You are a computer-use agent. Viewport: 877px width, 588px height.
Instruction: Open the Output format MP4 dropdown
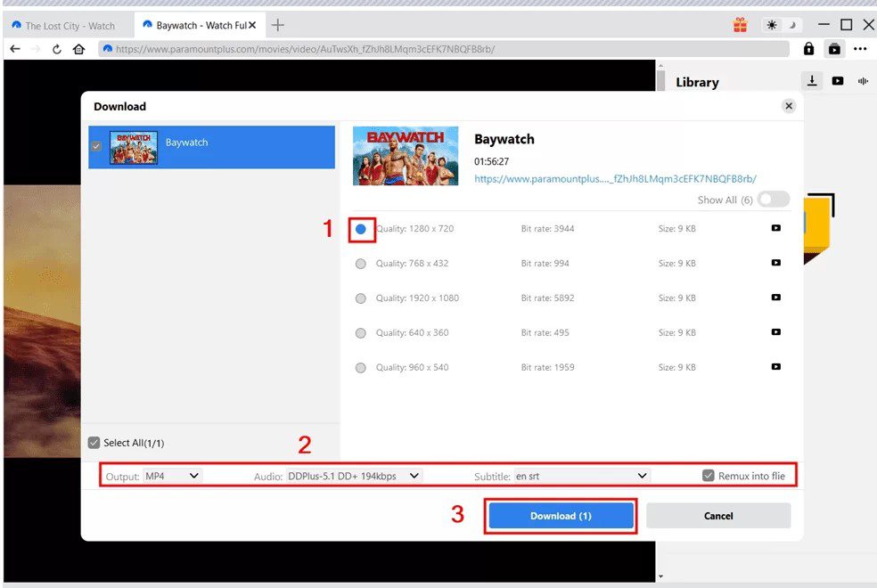pos(173,476)
